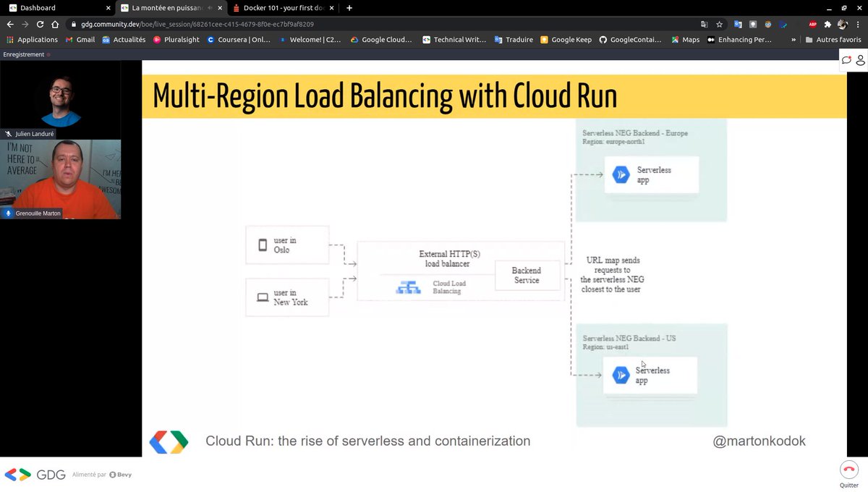Open Chrome's three-dot menu
868x492 pixels.
[858, 24]
